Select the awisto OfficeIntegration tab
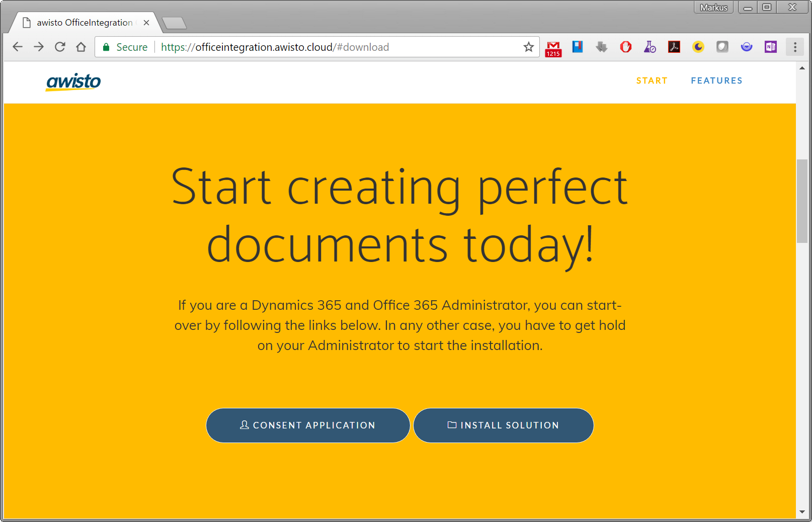The height and width of the screenshot is (522, 812). tap(85, 23)
